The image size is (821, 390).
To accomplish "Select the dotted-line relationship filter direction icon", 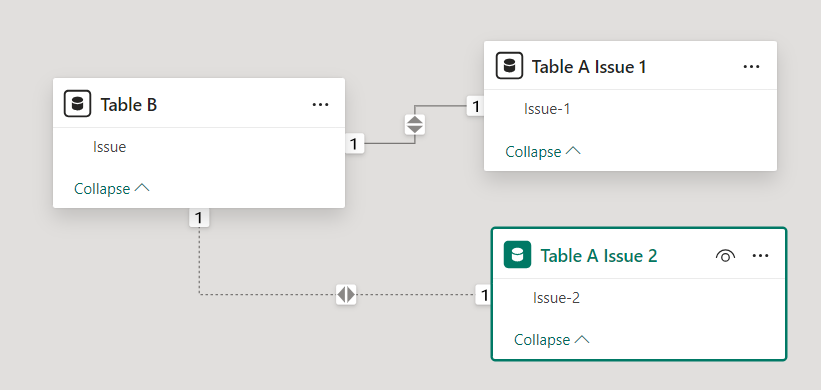I will [346, 294].
